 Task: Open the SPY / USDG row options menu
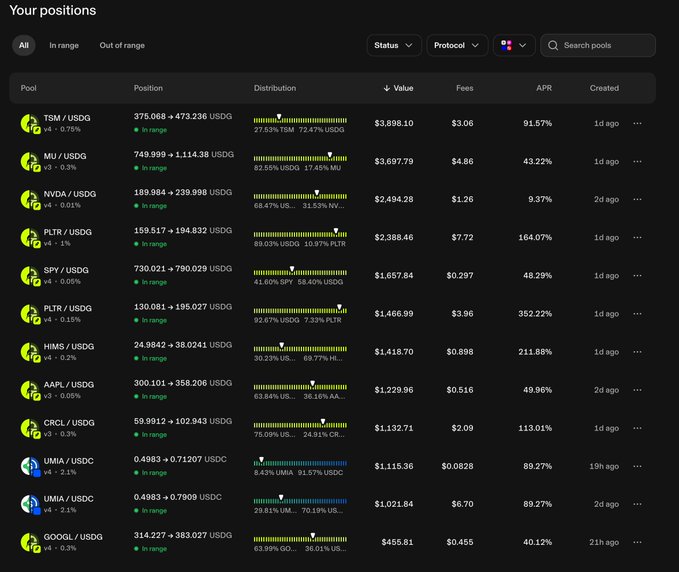click(x=637, y=276)
